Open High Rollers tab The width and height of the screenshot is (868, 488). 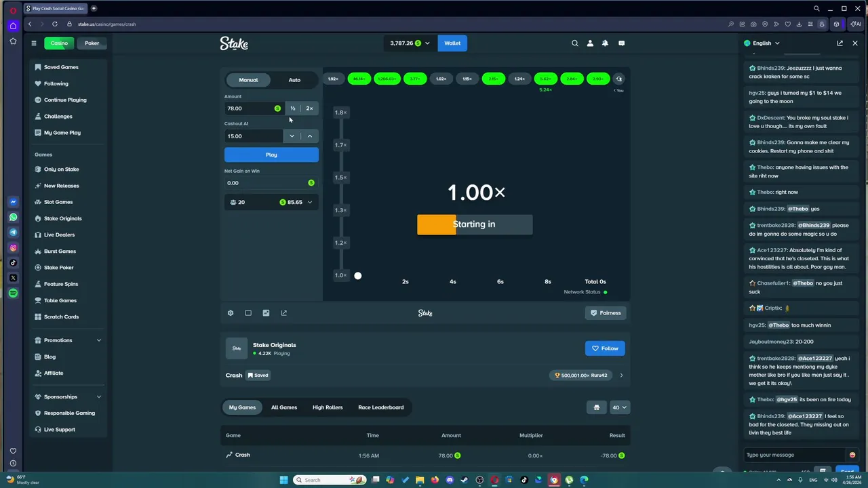click(328, 407)
